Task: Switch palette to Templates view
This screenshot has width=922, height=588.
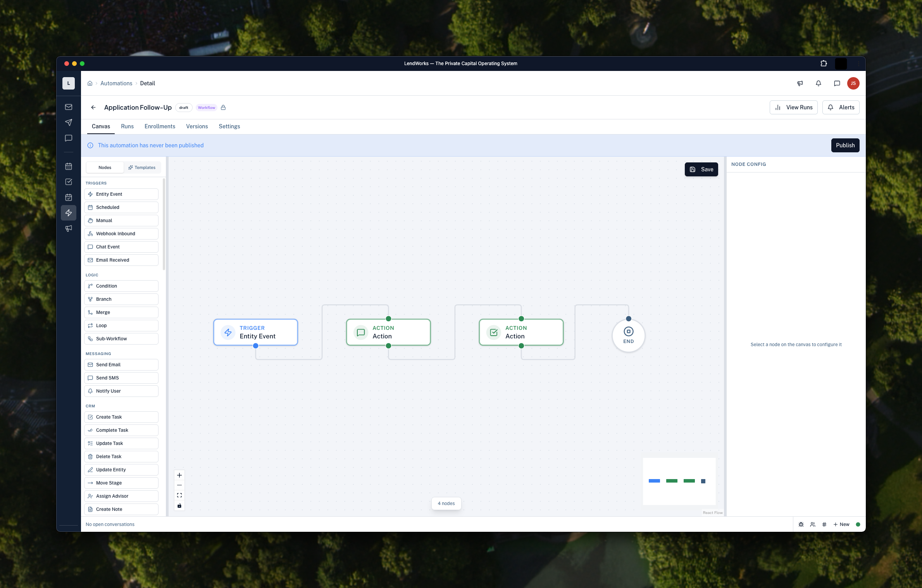Action: pos(142,167)
